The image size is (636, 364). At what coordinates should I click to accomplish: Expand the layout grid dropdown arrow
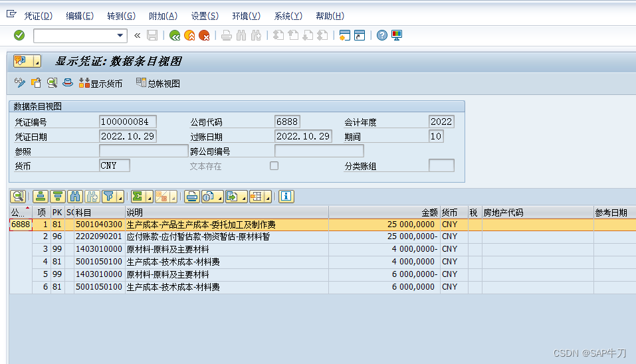[x=268, y=198]
